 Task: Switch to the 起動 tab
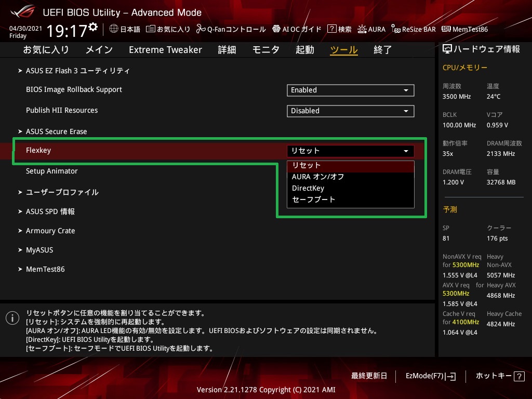pyautogui.click(x=304, y=50)
